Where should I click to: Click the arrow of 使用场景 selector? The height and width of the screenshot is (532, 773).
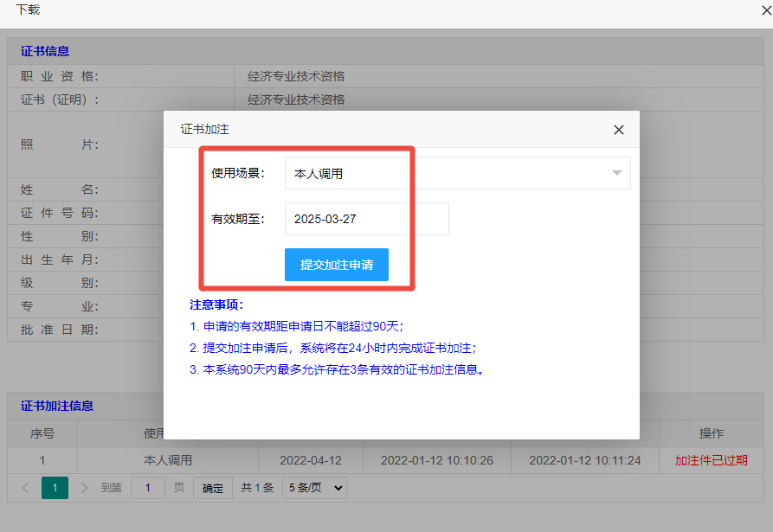pos(616,173)
